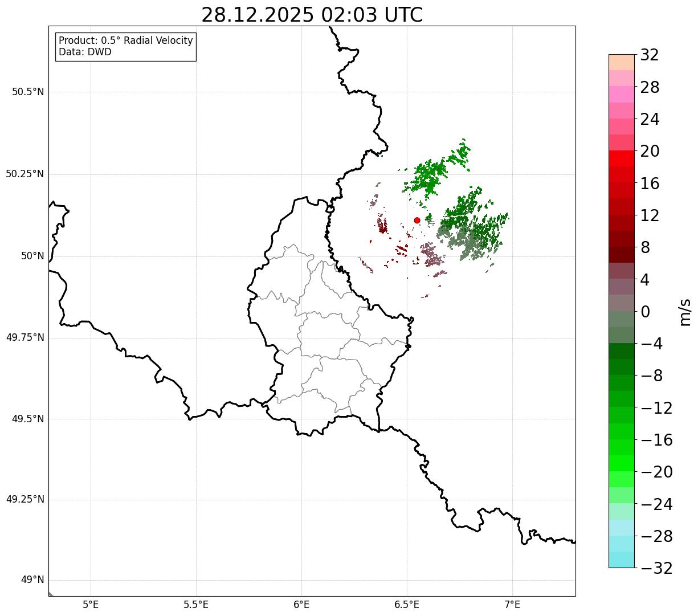This screenshot has width=698, height=616.
Task: Click the 20 colorbar tick label
Action: click(x=650, y=152)
